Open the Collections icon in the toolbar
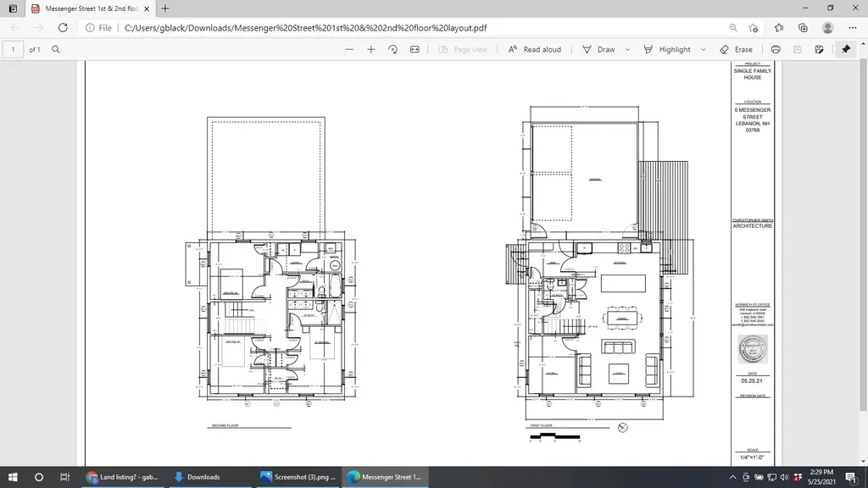 point(804,28)
